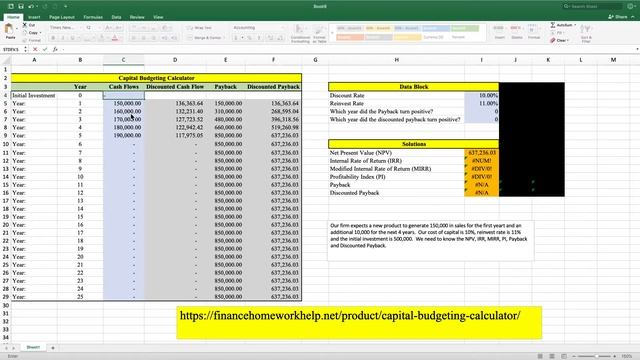Open the Data ribbon tab

[116, 17]
